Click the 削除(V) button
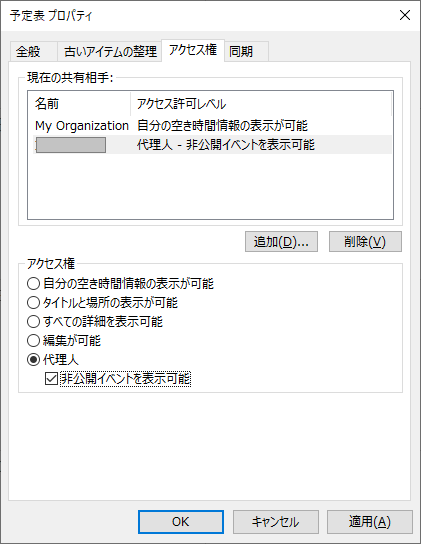 click(x=365, y=241)
